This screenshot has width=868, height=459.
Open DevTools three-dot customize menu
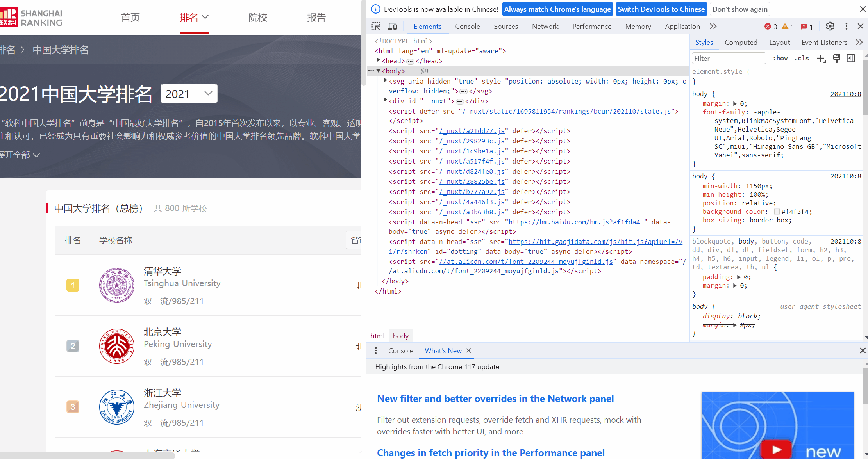click(846, 26)
